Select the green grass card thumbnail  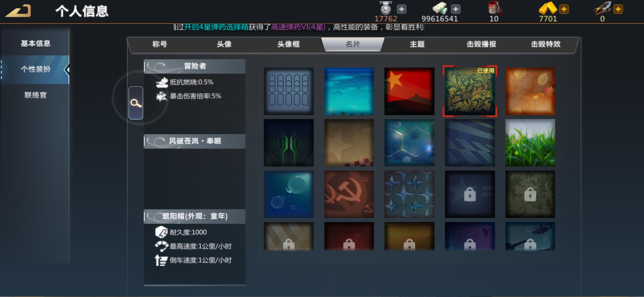point(530,143)
